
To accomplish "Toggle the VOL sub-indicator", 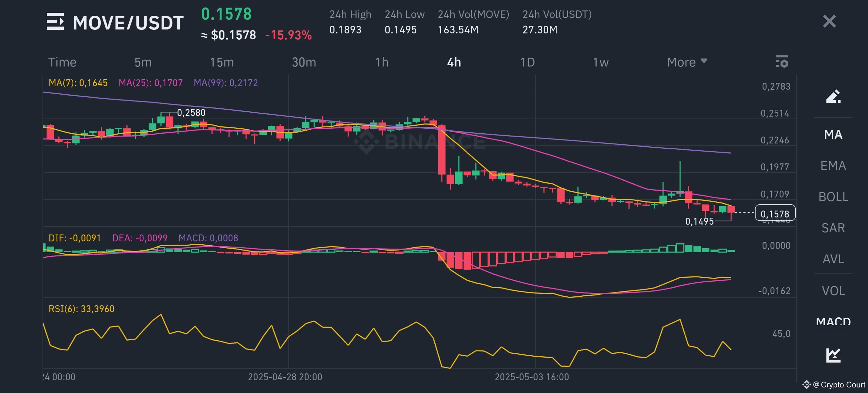I will tap(833, 290).
